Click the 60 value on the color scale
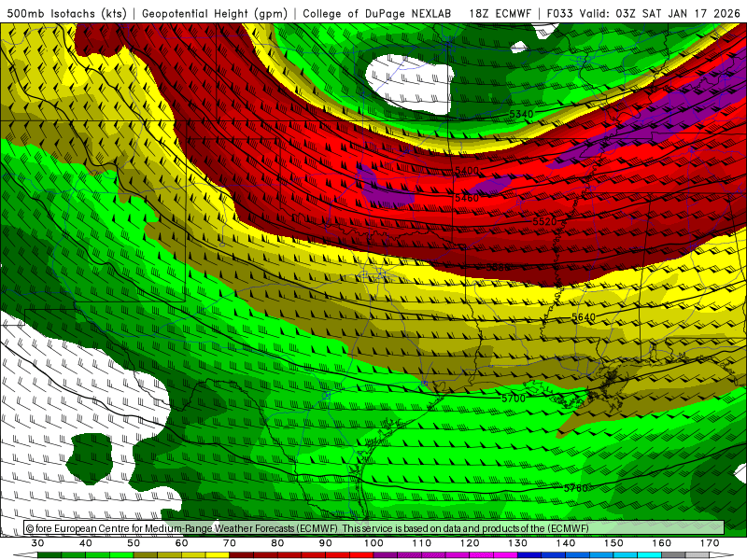Viewport: 747px width, 560px height. point(181,543)
